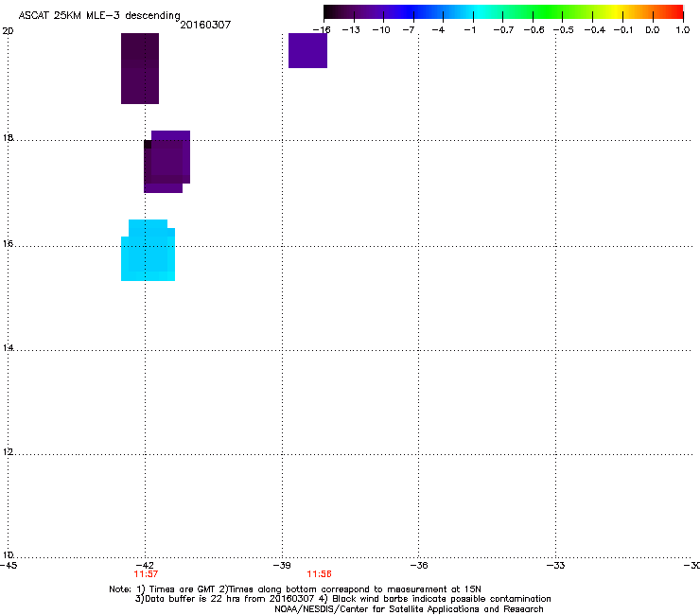Click the violet square patch near -38.5 longitude
The width and height of the screenshot is (700, 615).
pos(307,50)
